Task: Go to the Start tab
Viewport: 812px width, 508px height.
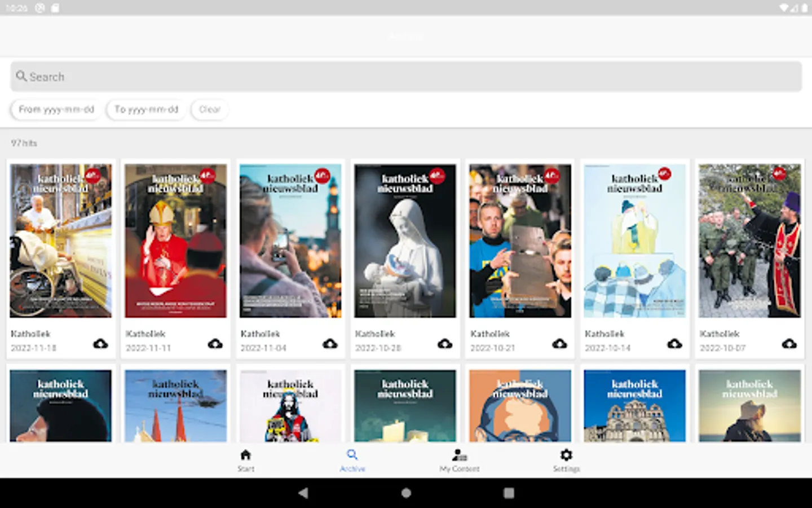Action: (x=245, y=460)
